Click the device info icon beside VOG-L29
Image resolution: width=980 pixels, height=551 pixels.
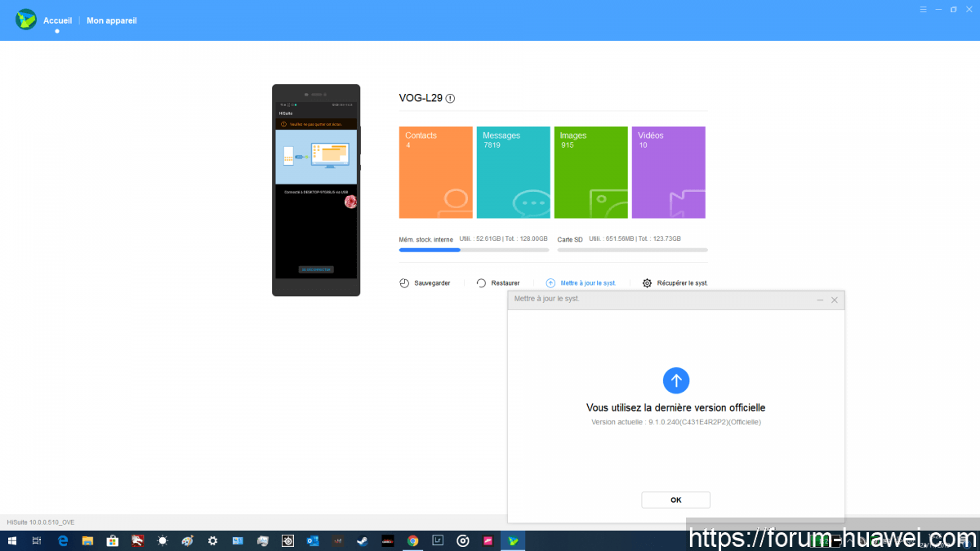tap(450, 98)
